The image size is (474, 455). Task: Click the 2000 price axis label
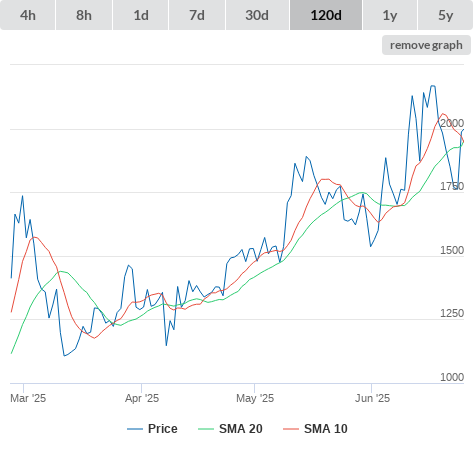(452, 123)
